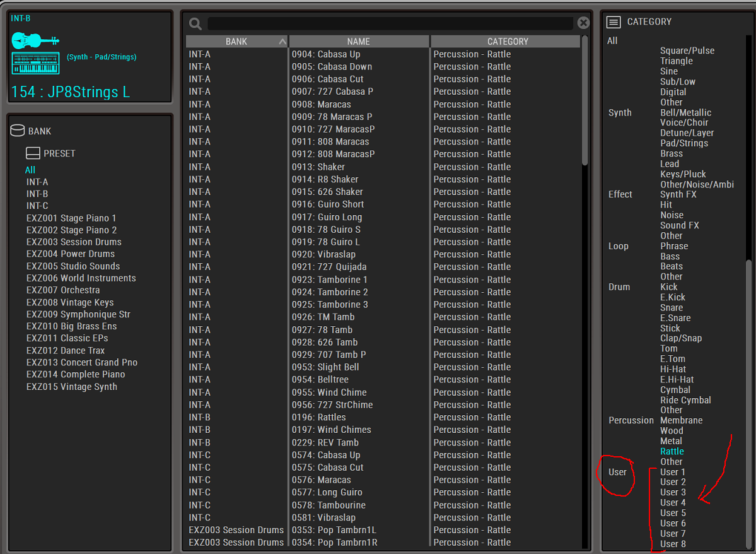The width and height of the screenshot is (756, 554).
Task: Choose the EXZ001 Stage Piano 1 bank
Action: pos(71,218)
